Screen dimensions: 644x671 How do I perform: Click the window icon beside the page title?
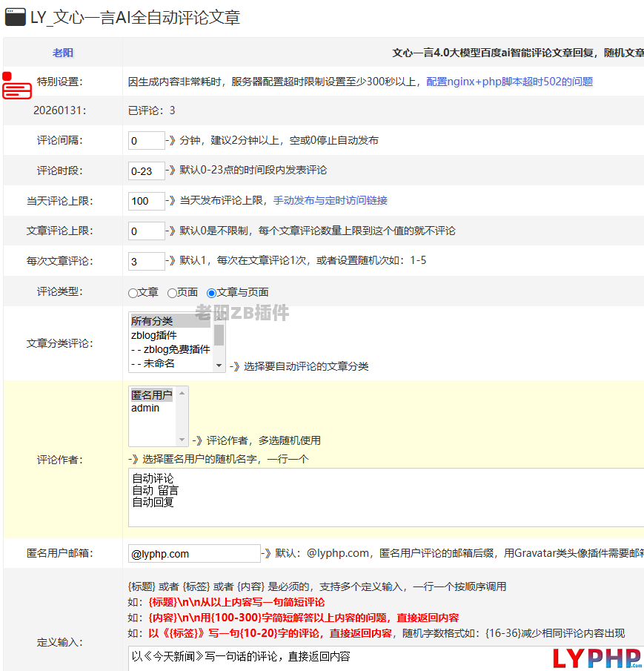15,18
